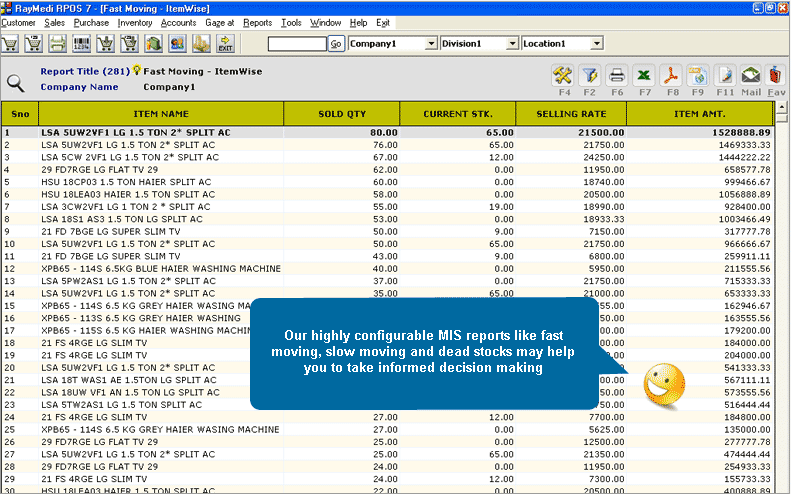The width and height of the screenshot is (791, 494).
Task: Expand the Location1 dropdown
Action: click(x=596, y=44)
